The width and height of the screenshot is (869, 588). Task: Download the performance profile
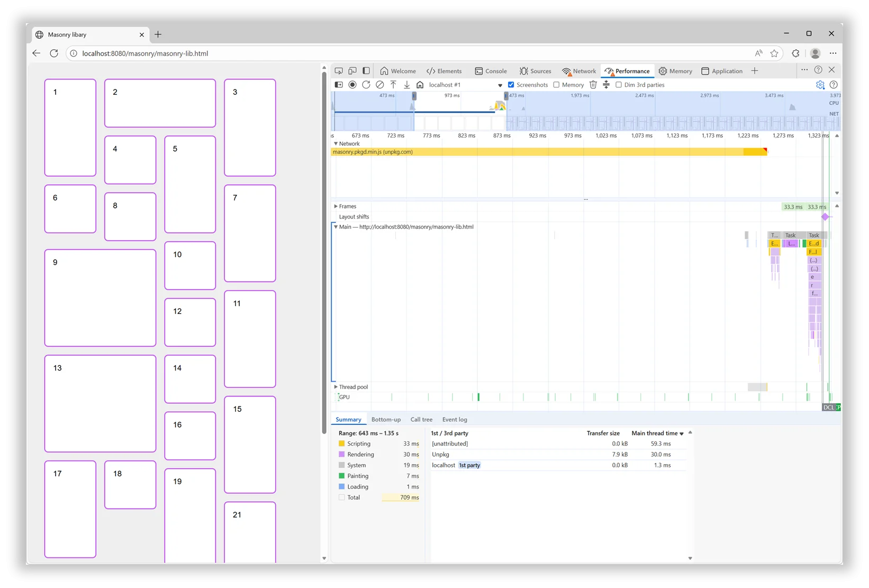[407, 85]
